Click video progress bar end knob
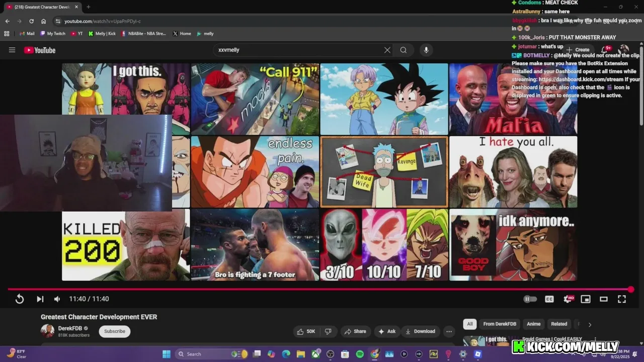This screenshot has width=644, height=362. 631,289
